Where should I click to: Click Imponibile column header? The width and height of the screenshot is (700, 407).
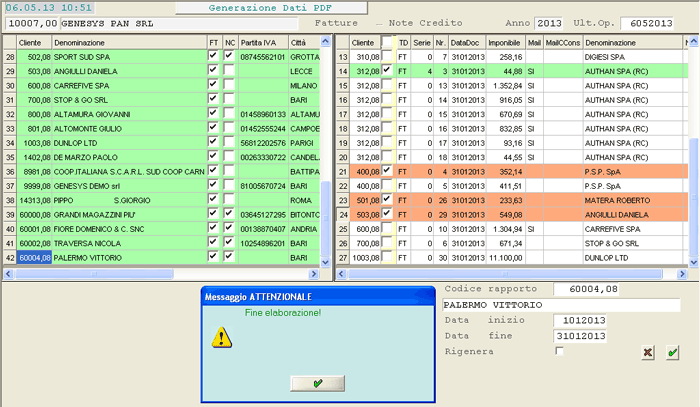click(x=506, y=43)
